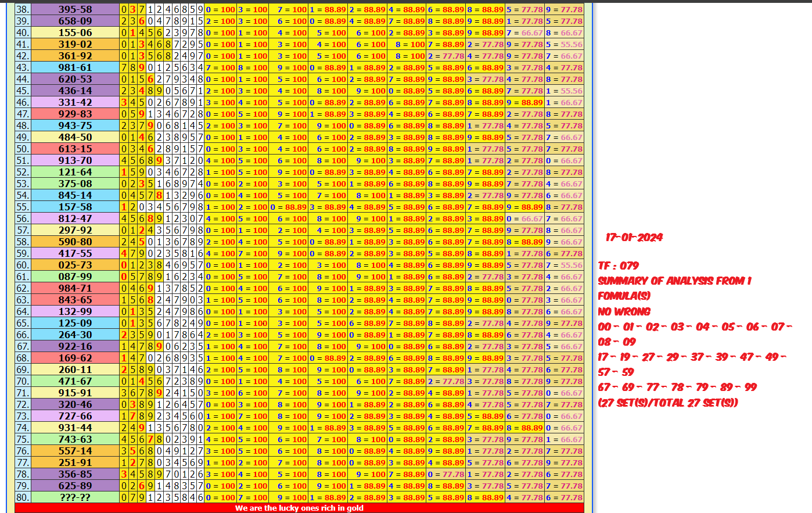Click result 361-92 in row 42
Image resolution: width=812 pixels, height=513 pixels.
[75, 56]
